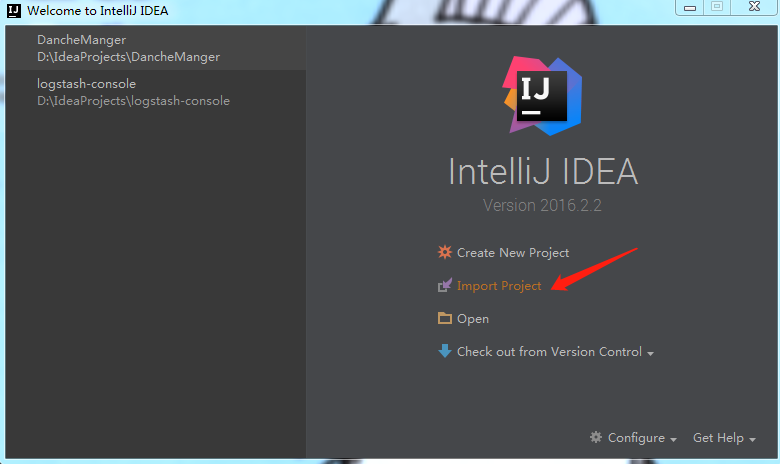
Task: Select Create New Project link
Action: coord(513,253)
